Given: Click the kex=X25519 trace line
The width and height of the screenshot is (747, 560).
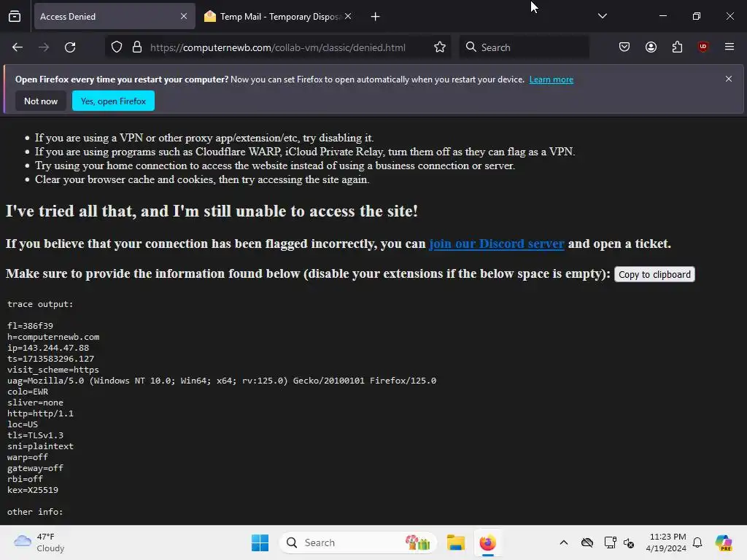Looking at the screenshot, I should click(x=33, y=490).
